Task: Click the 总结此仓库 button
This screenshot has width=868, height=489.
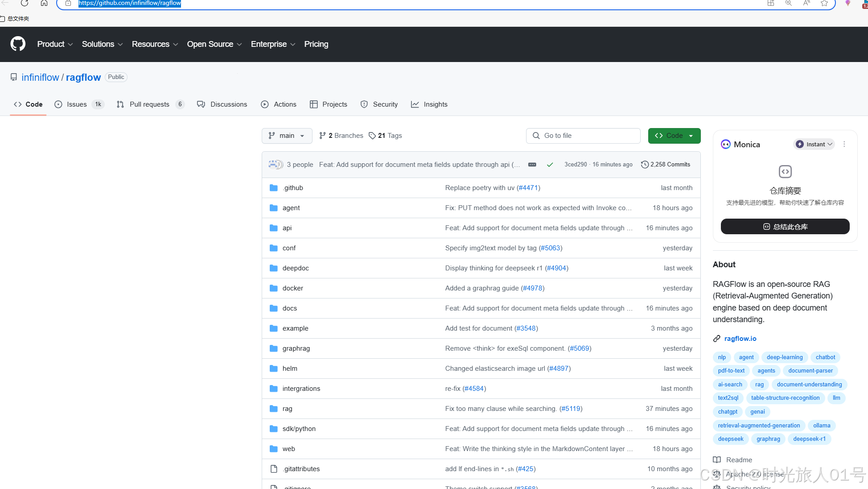Action: point(785,227)
